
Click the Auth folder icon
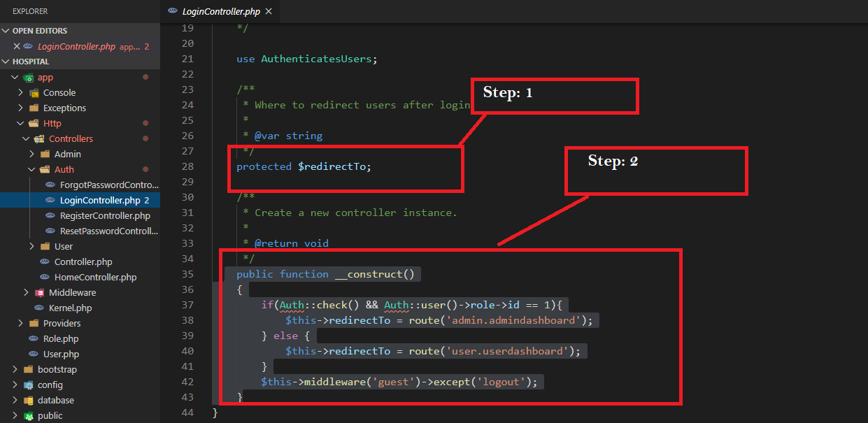click(x=45, y=170)
